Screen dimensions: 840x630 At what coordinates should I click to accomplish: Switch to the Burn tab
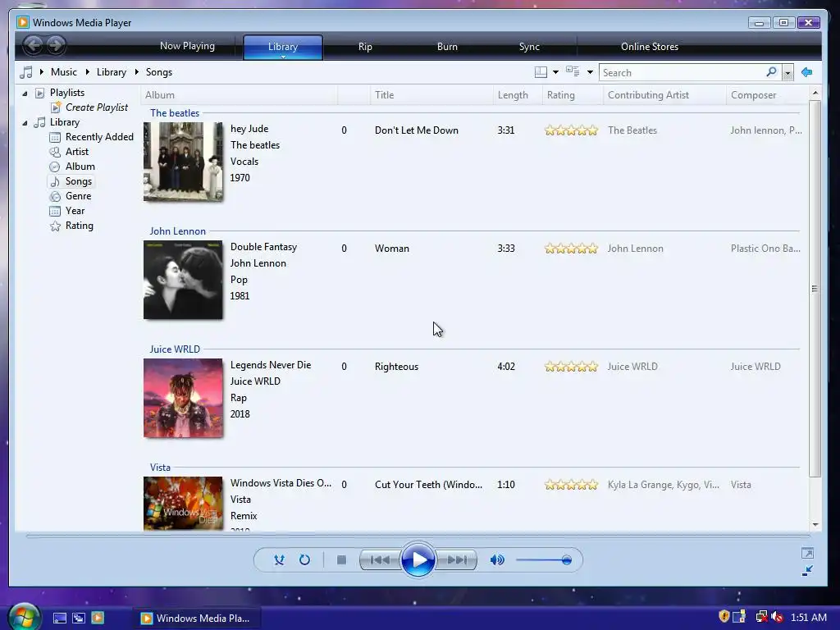click(447, 47)
